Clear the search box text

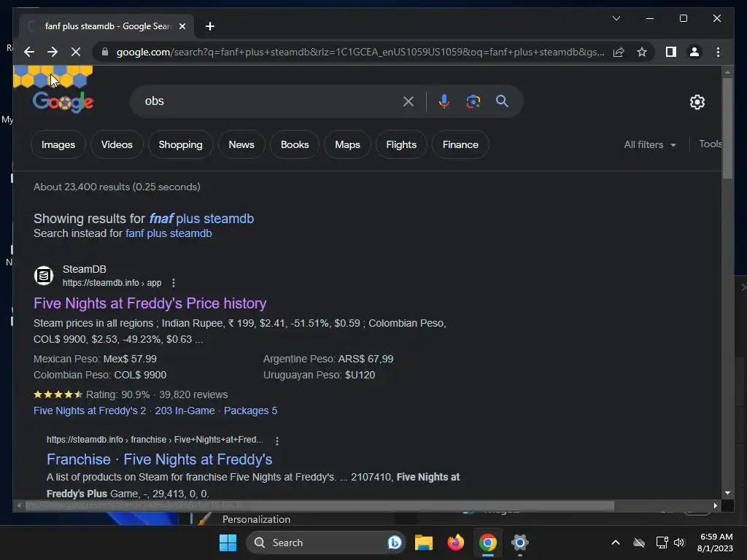tap(409, 101)
